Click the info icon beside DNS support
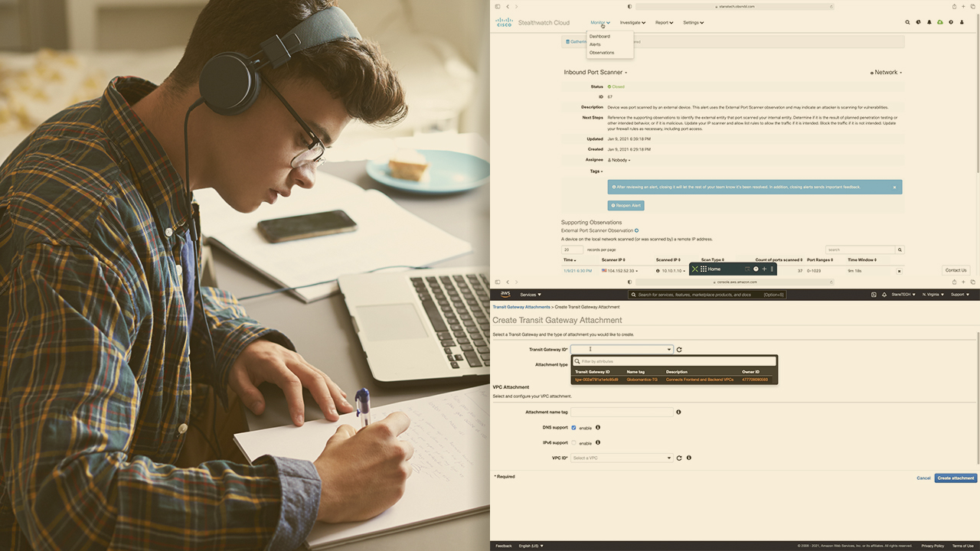Image resolution: width=980 pixels, height=551 pixels. tap(598, 428)
